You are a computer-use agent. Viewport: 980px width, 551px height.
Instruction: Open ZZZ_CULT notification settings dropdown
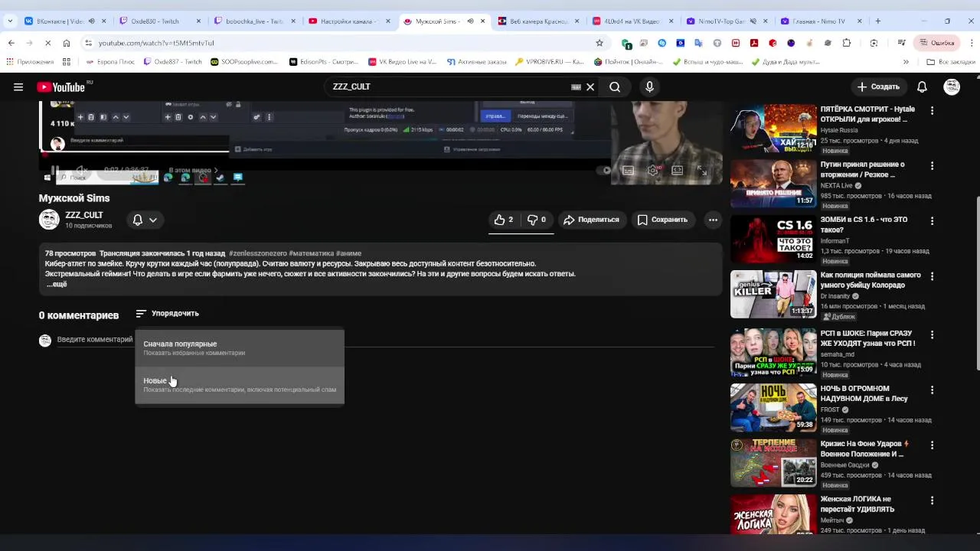coord(145,220)
